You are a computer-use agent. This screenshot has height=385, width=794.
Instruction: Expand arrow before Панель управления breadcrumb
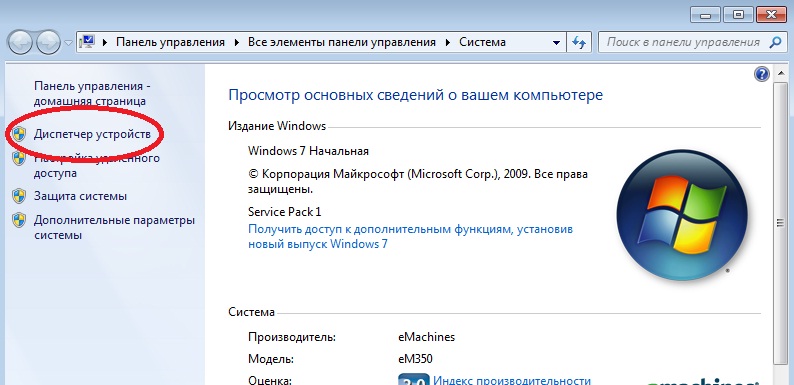point(105,43)
